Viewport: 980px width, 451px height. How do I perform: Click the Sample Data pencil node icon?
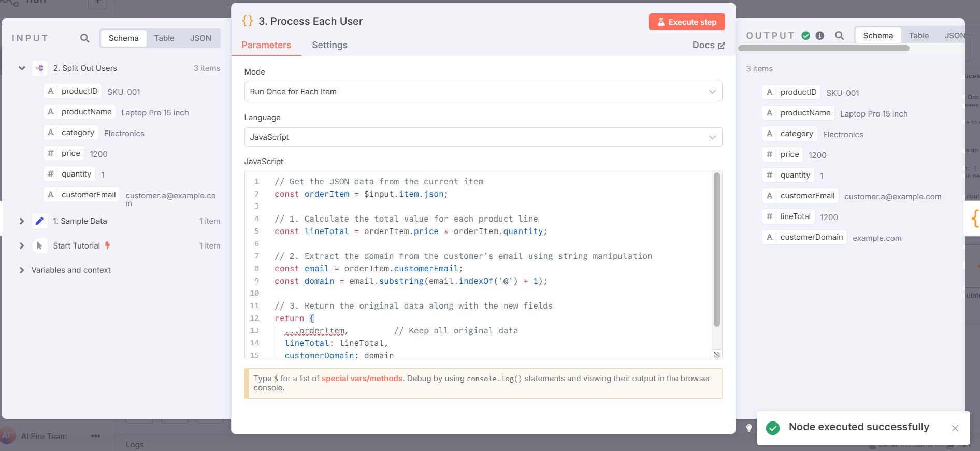[x=40, y=221]
